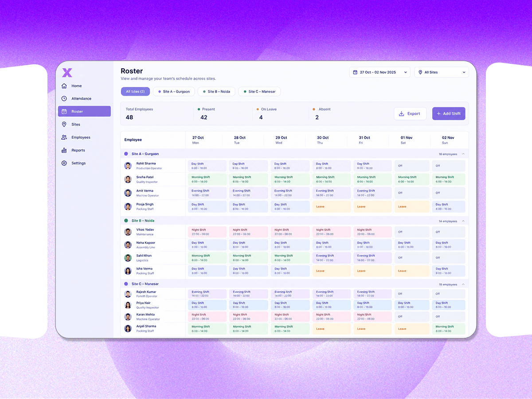Image resolution: width=532 pixels, height=399 pixels.
Task: Click Isha Verma's avatar
Action: [128, 271]
